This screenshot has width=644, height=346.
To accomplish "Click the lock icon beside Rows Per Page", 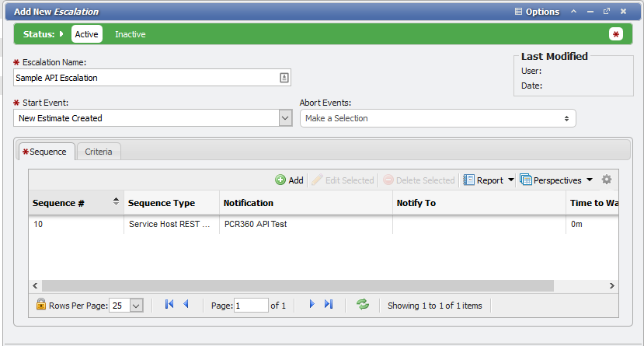I will tap(41, 305).
